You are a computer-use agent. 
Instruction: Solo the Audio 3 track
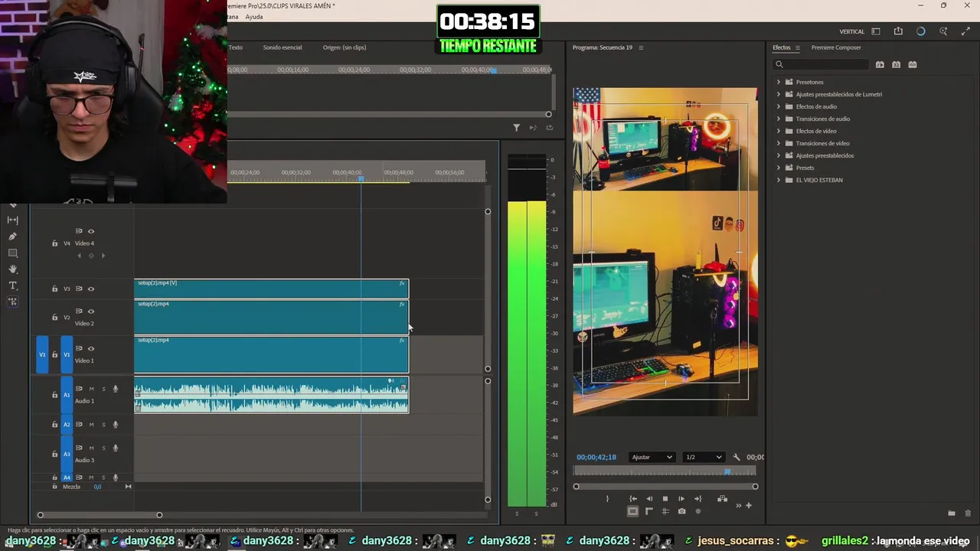click(103, 448)
